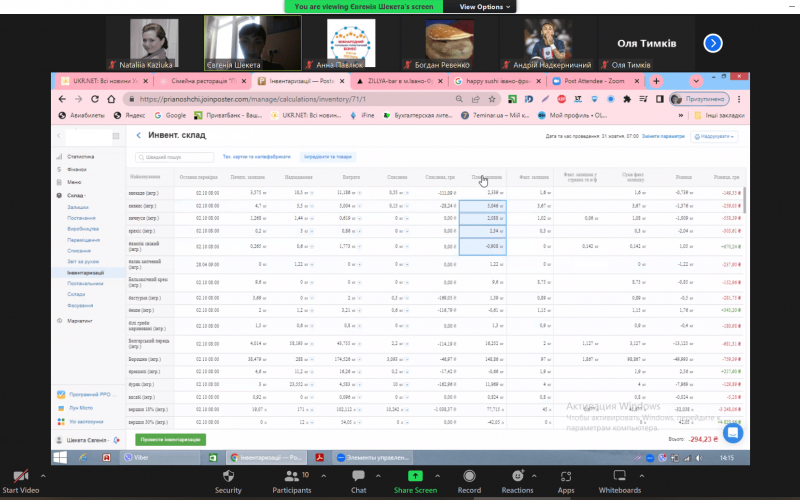
Task: Expand more bookmarks chevron in bookmarks bar
Action: [681, 115]
